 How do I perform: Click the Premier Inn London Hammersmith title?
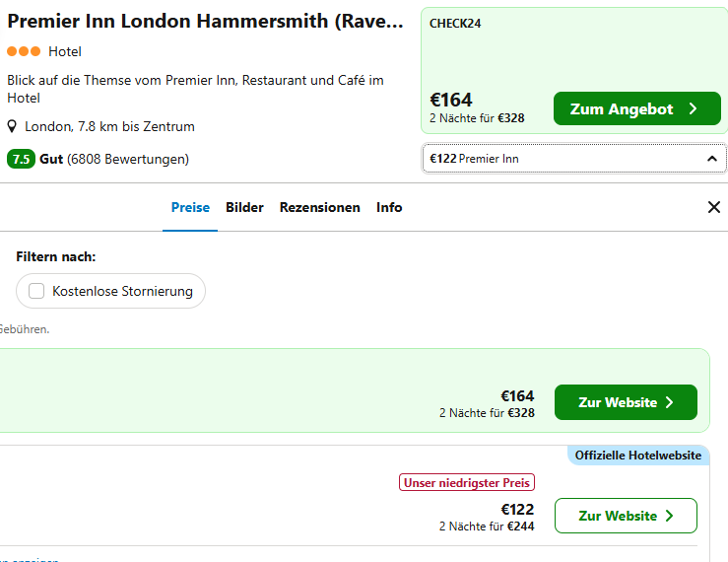coord(205,22)
